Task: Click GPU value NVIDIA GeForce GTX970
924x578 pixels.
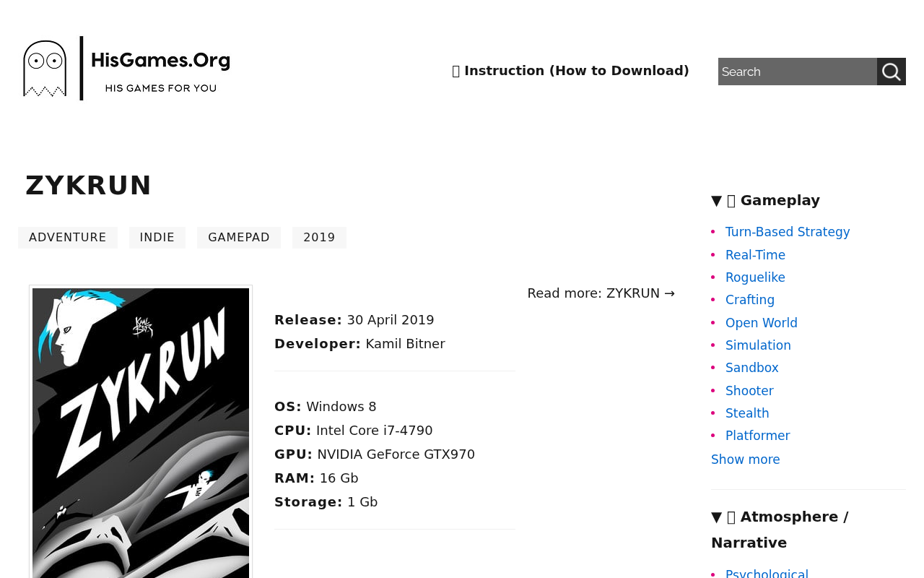Action: coord(396,454)
